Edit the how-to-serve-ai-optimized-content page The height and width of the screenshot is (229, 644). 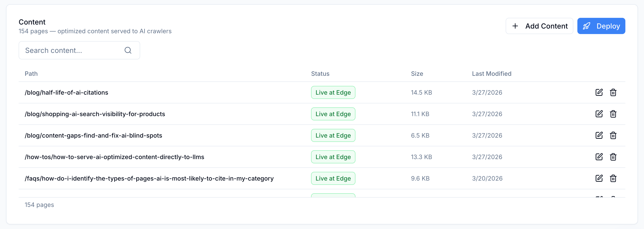pyautogui.click(x=599, y=157)
